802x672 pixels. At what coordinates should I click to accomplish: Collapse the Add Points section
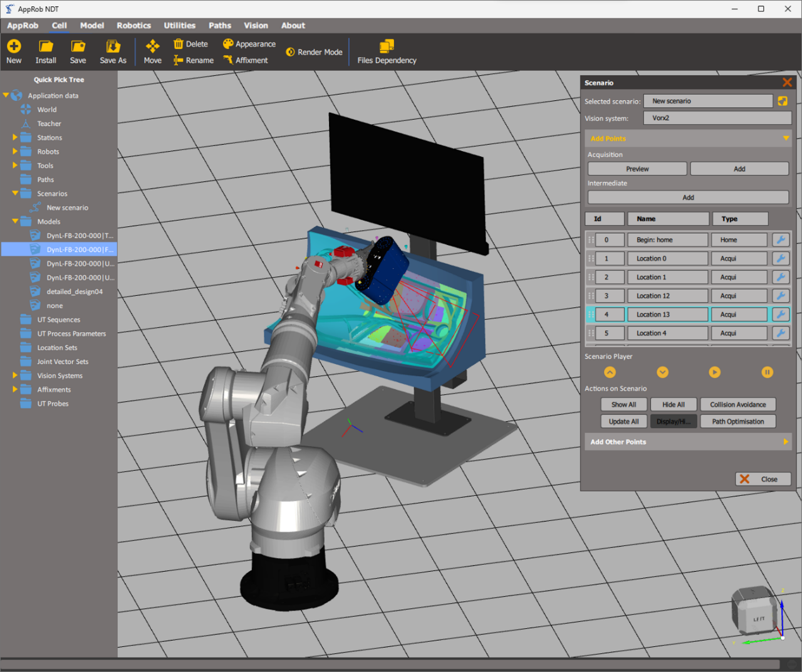[786, 139]
